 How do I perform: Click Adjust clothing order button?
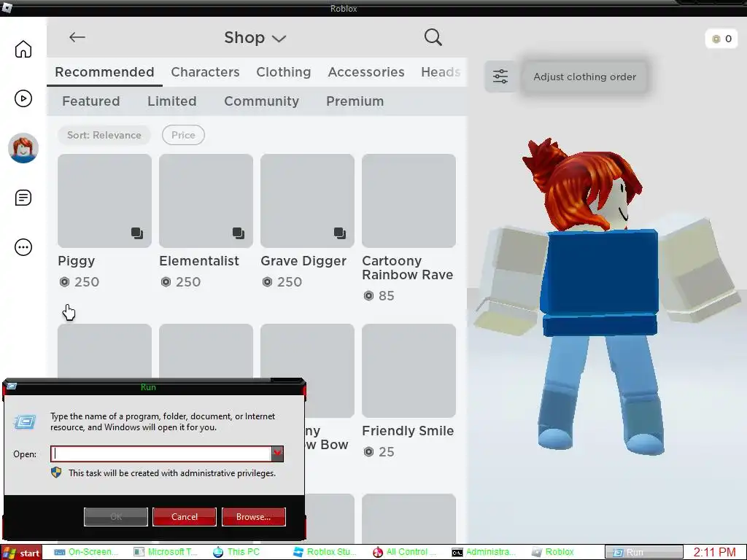tap(584, 77)
